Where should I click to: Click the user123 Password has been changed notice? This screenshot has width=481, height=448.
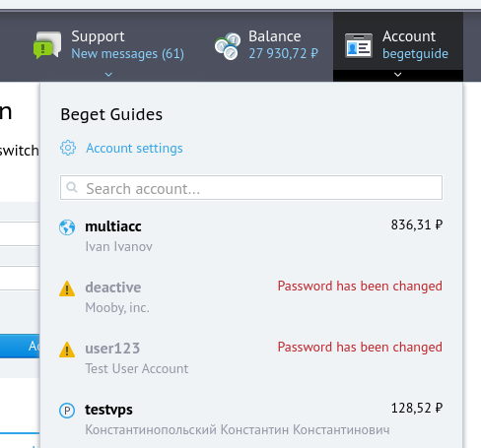point(360,348)
